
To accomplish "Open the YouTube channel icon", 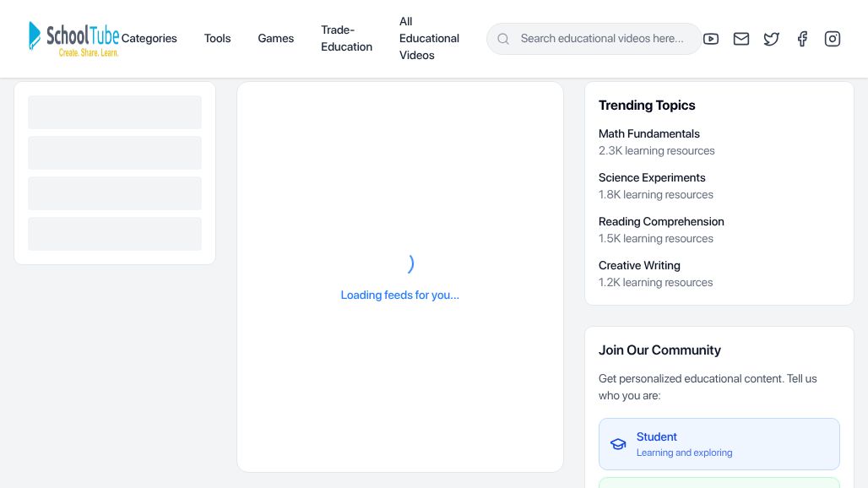I will pyautogui.click(x=711, y=39).
